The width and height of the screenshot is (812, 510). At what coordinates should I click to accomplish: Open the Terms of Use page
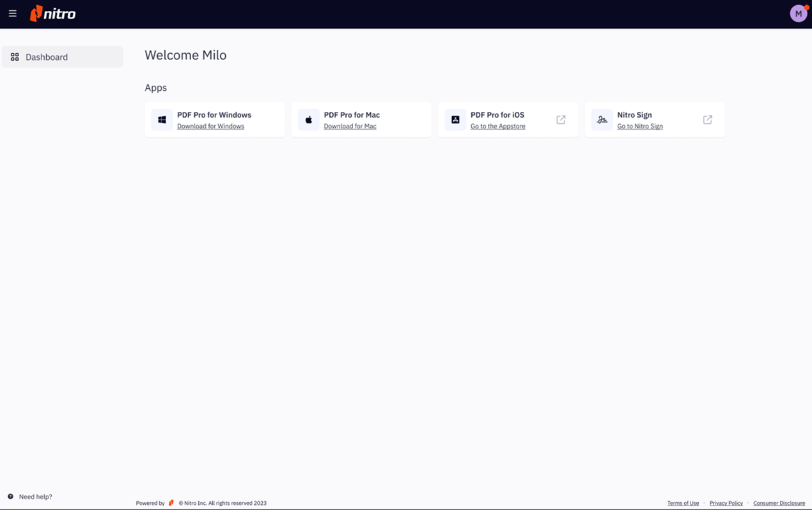(x=683, y=503)
